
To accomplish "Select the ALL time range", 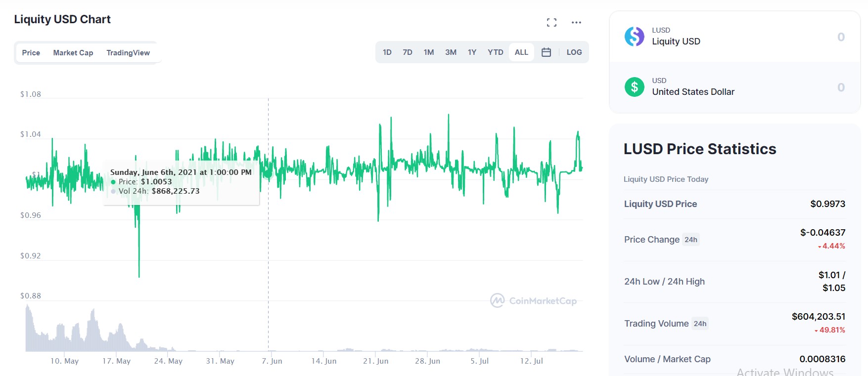I will pyautogui.click(x=521, y=52).
